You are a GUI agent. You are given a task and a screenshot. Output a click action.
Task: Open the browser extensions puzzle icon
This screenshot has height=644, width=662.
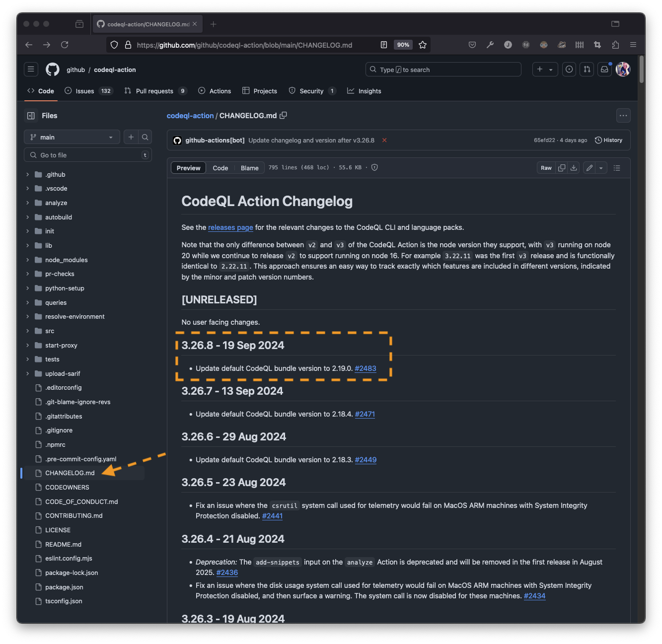pyautogui.click(x=615, y=45)
